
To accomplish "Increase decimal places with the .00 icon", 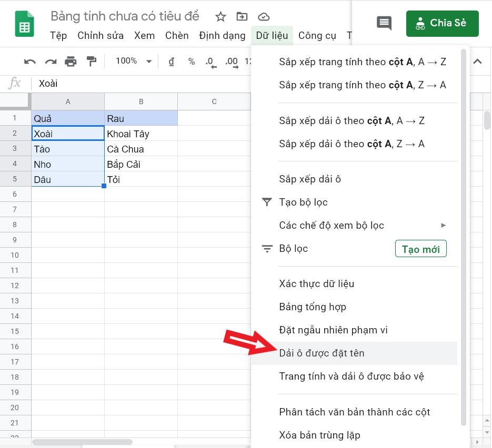I will (230, 62).
